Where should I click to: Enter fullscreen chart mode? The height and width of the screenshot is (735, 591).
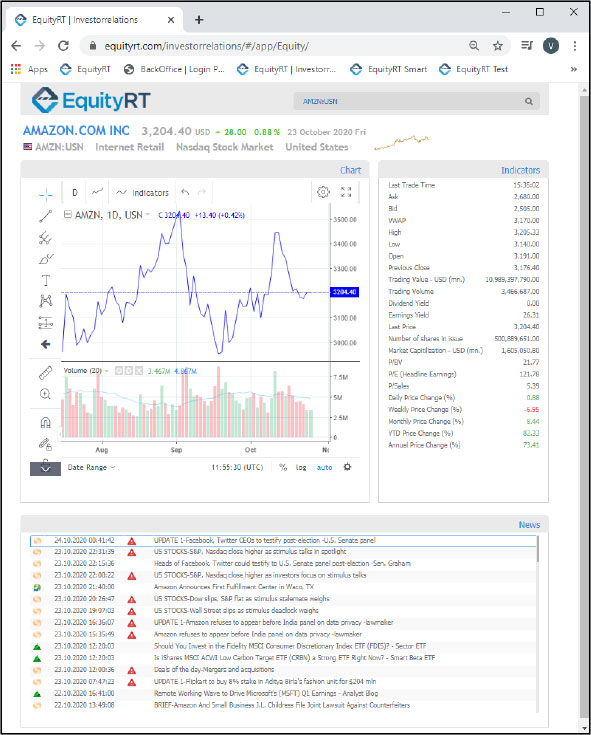(346, 192)
